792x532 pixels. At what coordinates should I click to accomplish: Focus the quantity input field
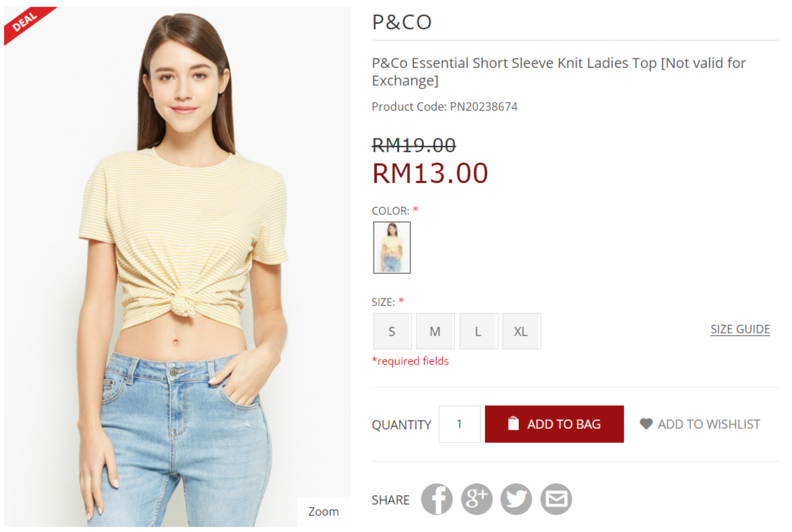click(460, 424)
